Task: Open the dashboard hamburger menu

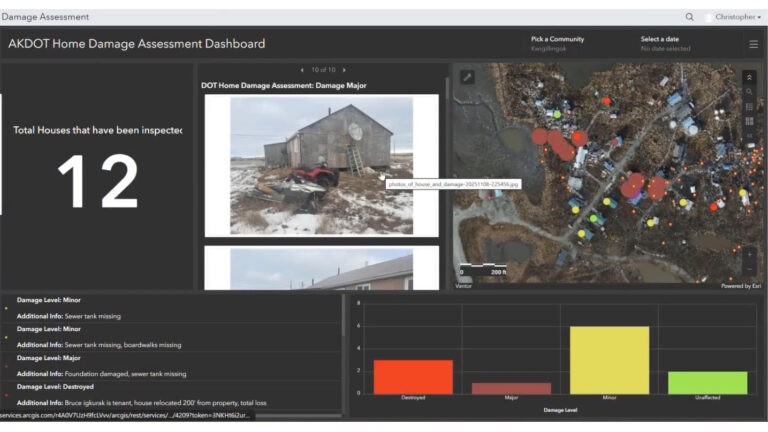Action: [753, 44]
